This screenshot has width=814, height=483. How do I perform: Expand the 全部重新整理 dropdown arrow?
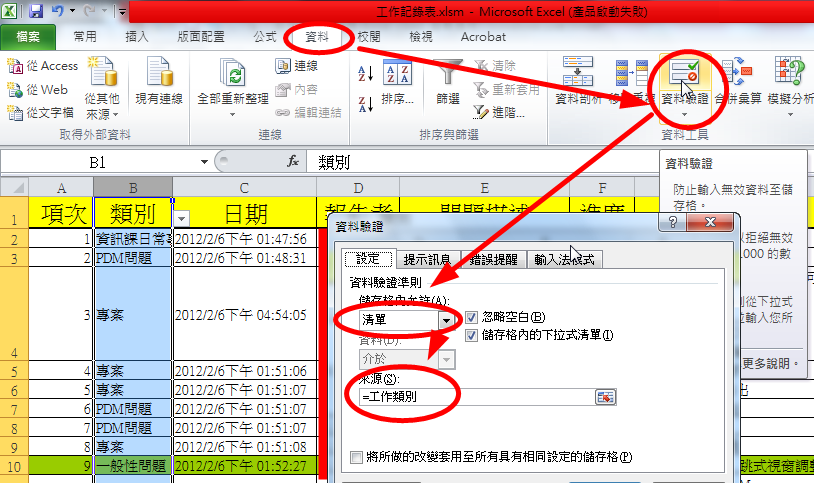[x=232, y=115]
